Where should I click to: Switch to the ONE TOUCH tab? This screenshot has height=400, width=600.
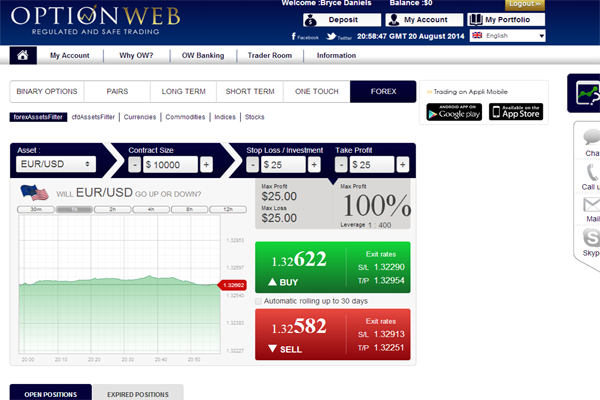[x=317, y=91]
